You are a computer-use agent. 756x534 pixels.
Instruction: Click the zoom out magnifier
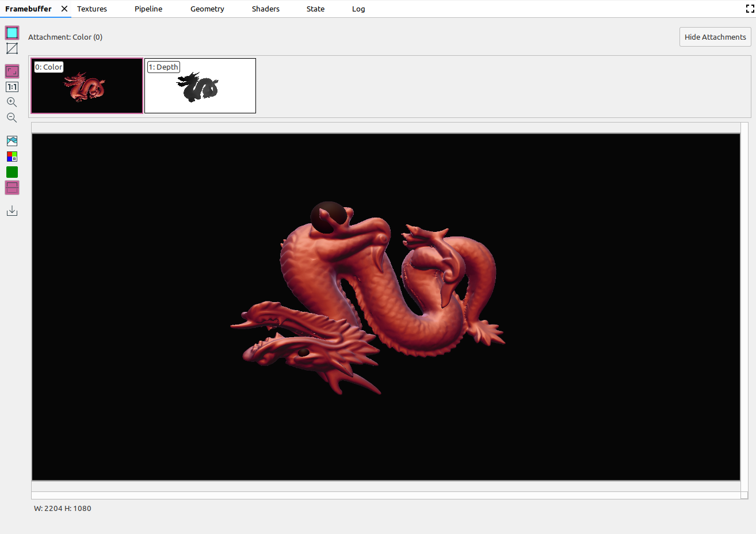click(x=12, y=118)
